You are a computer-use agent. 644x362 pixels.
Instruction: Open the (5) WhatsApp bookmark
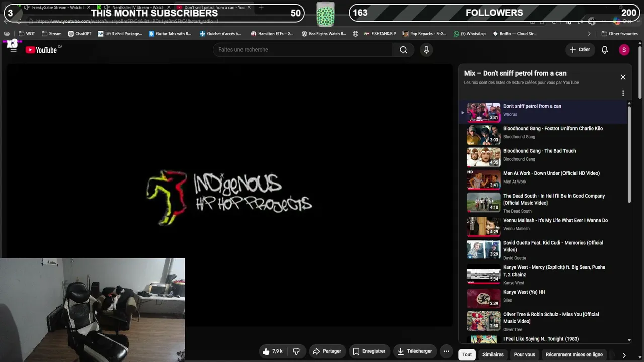[469, 34]
